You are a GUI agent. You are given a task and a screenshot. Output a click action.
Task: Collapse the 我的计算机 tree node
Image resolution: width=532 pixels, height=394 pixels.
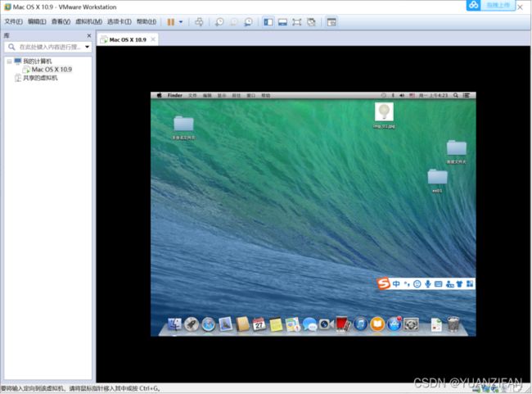point(9,61)
